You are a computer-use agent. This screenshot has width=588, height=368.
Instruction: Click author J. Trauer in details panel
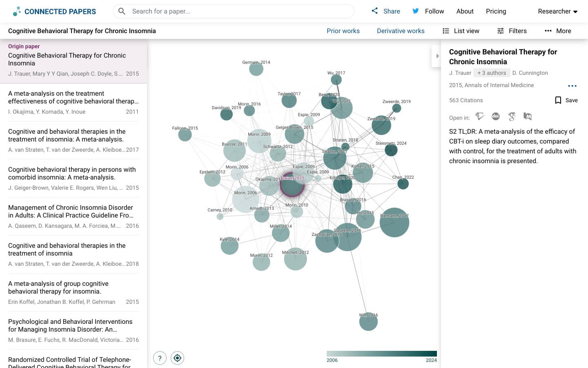click(x=460, y=73)
